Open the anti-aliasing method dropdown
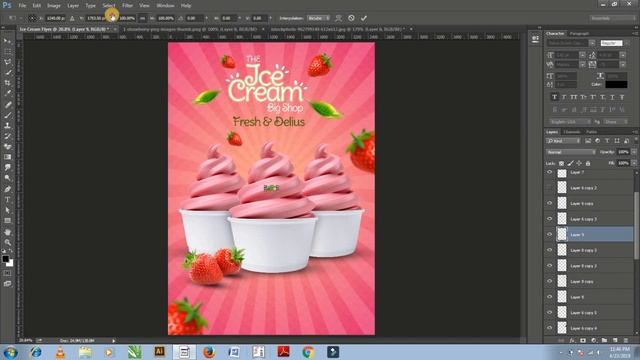This screenshot has width=640, height=360. [x=616, y=122]
